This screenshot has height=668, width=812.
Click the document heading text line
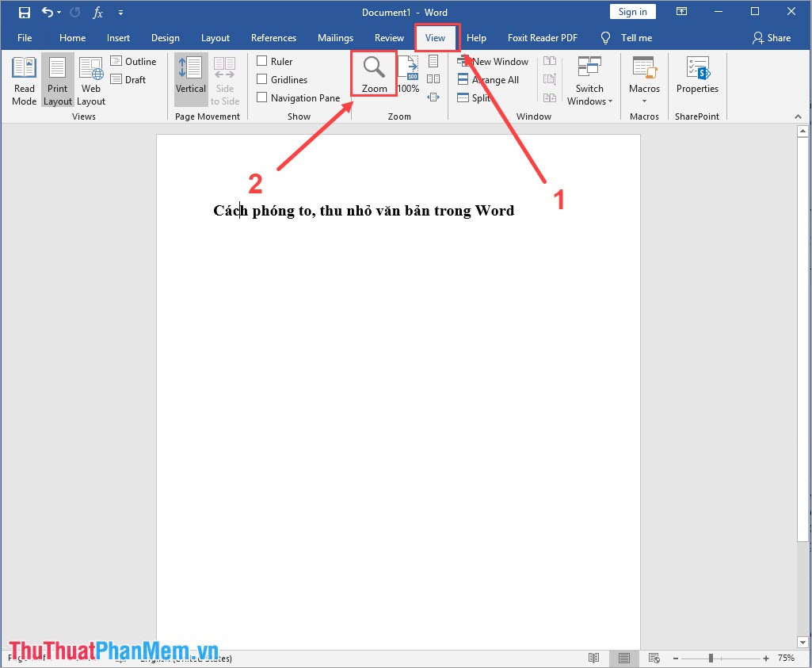(364, 211)
